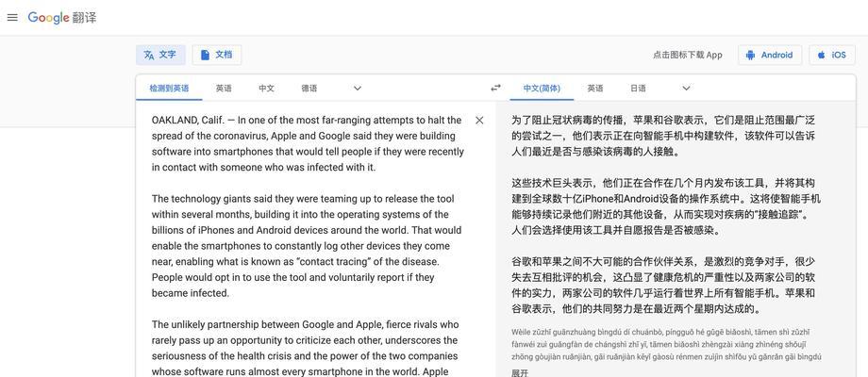
Task: Choose 德语 as source language
Action: click(309, 89)
